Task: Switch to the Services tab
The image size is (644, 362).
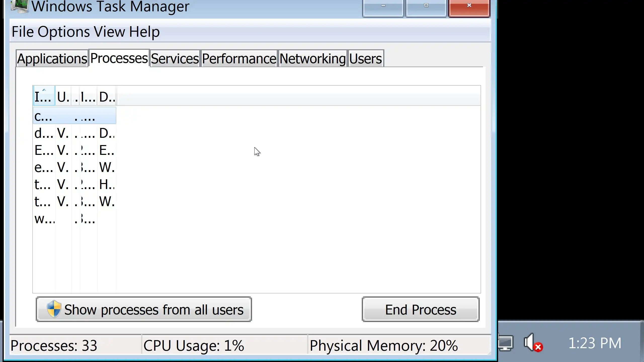Action: 175,59
